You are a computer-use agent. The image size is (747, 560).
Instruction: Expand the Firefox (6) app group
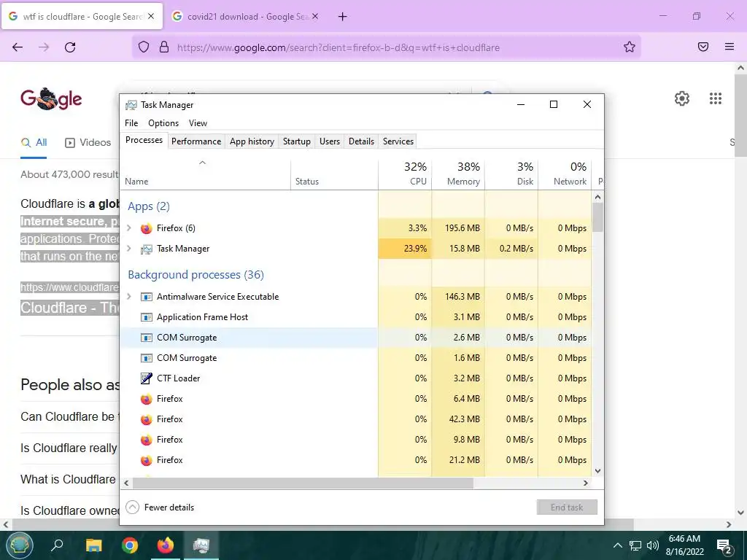[x=129, y=228]
